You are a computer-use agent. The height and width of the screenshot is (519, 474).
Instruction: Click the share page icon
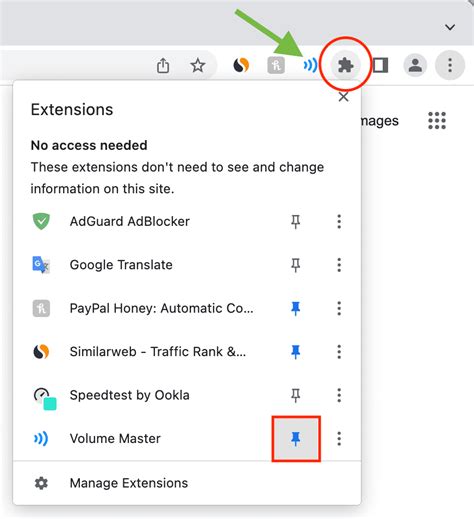(163, 65)
